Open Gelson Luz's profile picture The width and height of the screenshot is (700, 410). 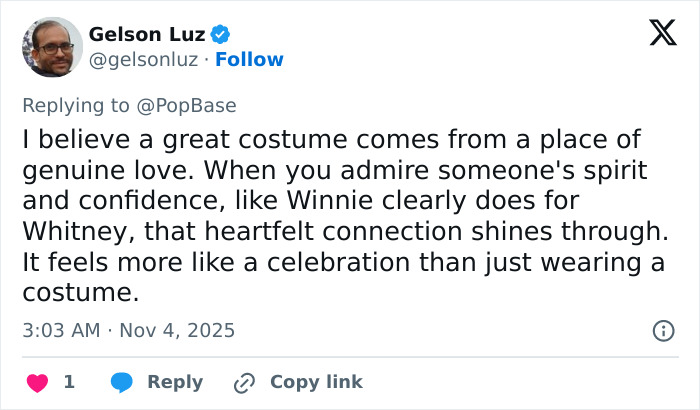tap(51, 47)
